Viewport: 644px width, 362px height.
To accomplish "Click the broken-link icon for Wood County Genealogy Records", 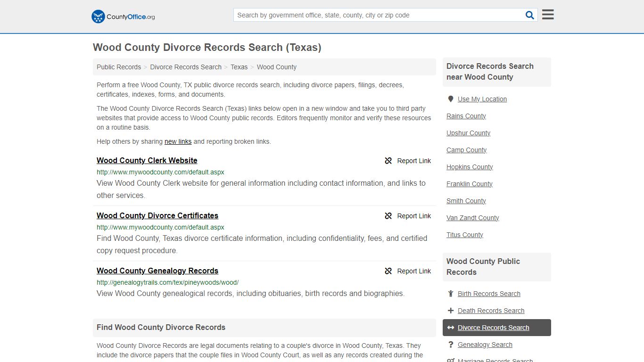I will click(x=388, y=271).
